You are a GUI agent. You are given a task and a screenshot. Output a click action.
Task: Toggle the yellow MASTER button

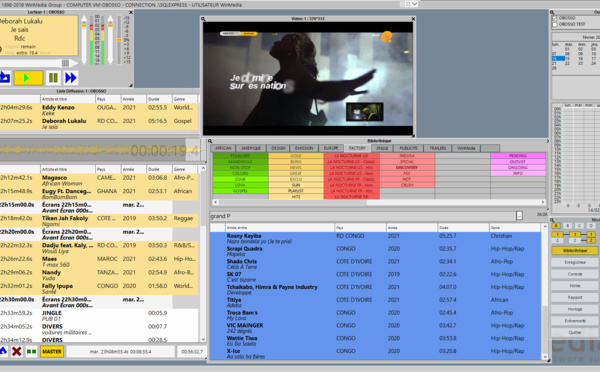click(52, 351)
